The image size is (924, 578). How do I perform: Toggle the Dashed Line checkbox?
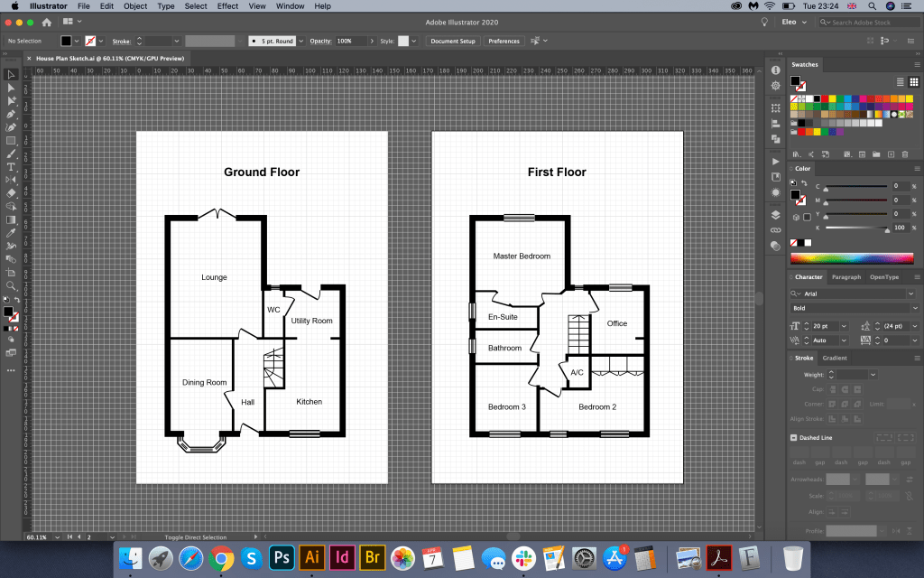pyautogui.click(x=793, y=437)
